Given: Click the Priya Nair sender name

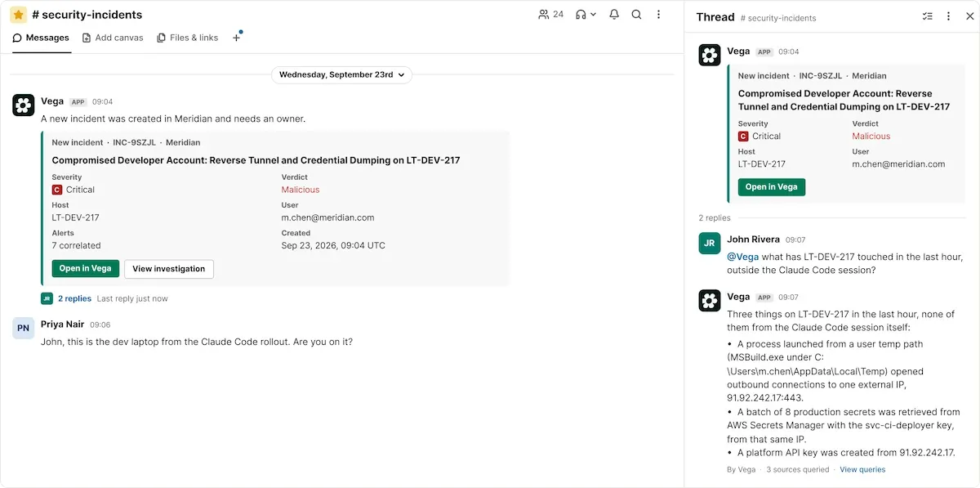Looking at the screenshot, I should tap(62, 324).
